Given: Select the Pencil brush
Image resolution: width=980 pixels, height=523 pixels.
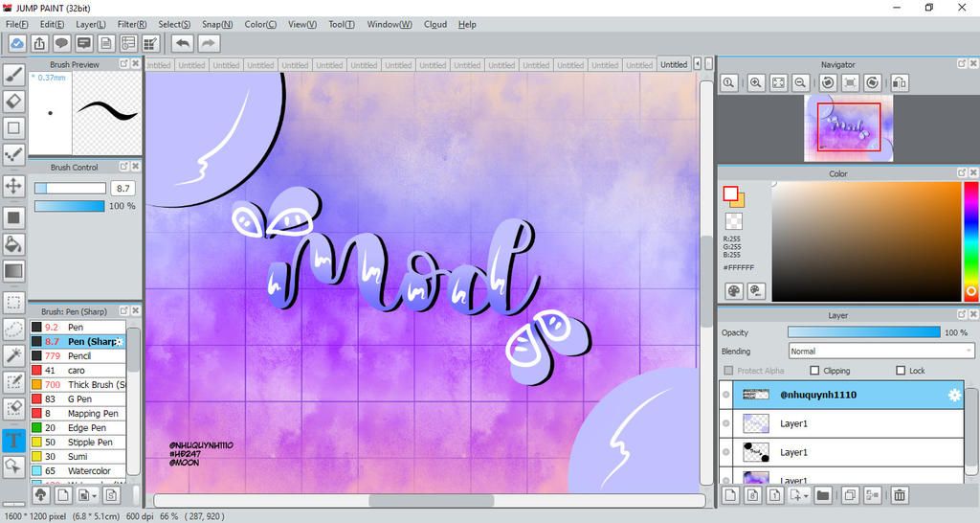Looking at the screenshot, I should click(x=78, y=356).
